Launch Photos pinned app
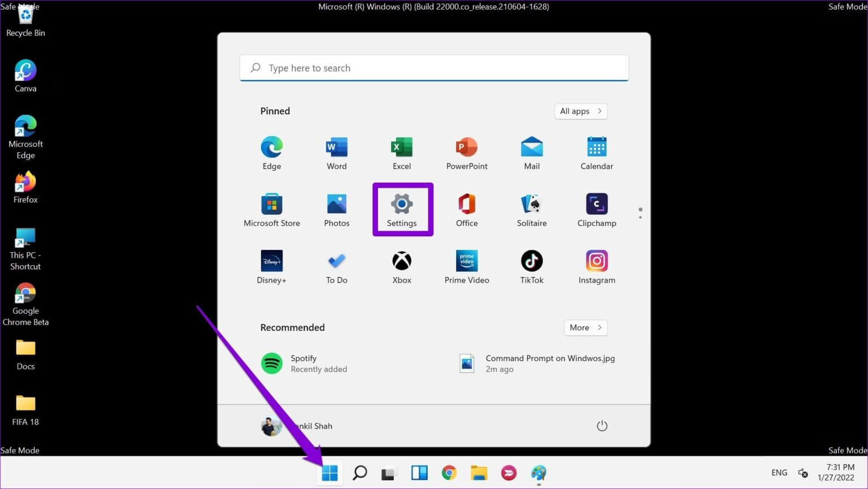The image size is (868, 489). tap(337, 210)
